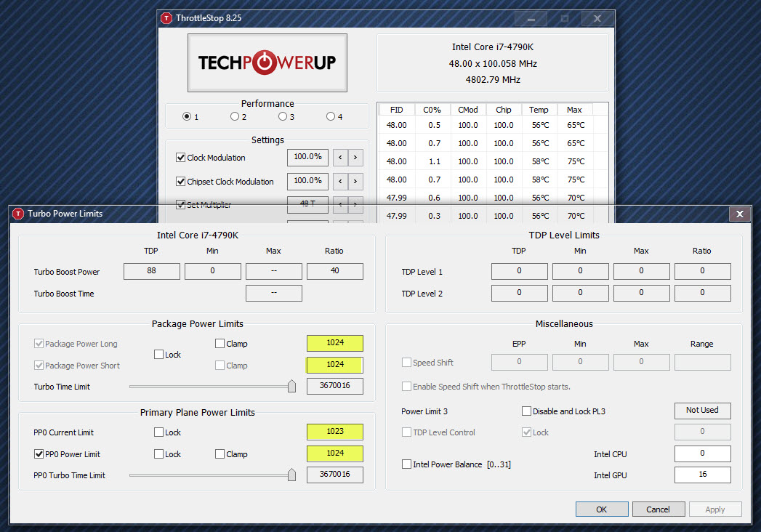Click the PP0 Power Limit value field
Image resolution: width=761 pixels, height=532 pixels.
tap(335, 454)
